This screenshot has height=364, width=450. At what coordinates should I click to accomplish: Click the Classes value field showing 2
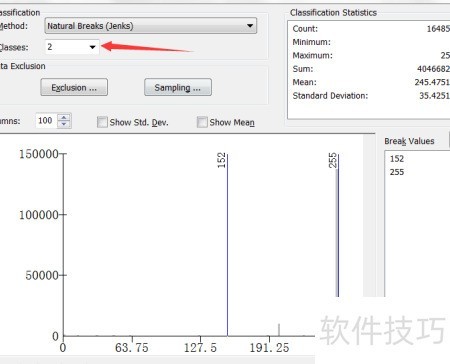[67, 47]
